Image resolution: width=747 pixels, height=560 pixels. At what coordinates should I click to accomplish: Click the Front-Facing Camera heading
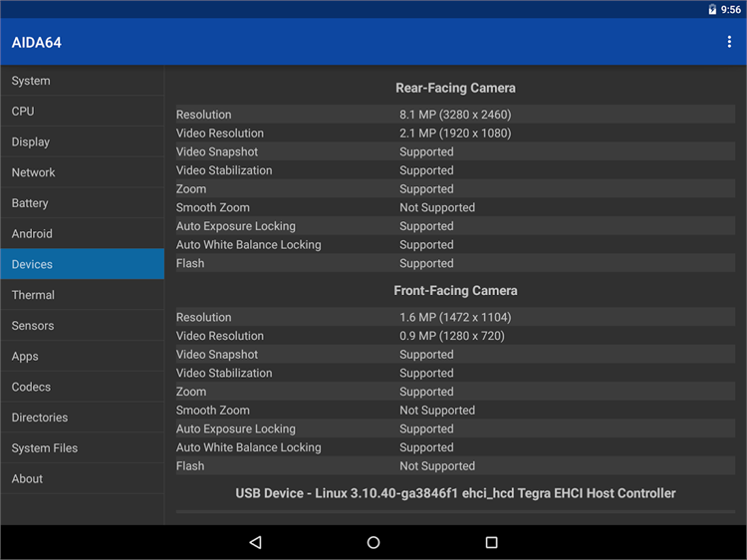click(455, 290)
